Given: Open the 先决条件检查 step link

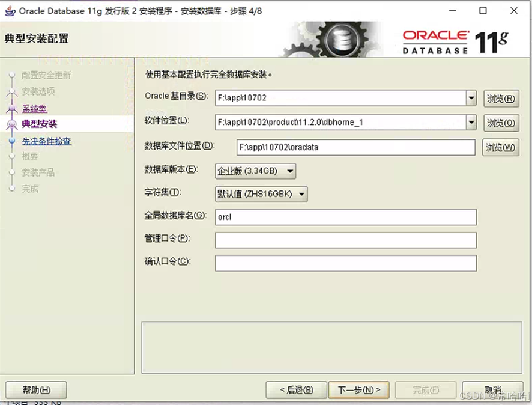Looking at the screenshot, I should [x=47, y=141].
